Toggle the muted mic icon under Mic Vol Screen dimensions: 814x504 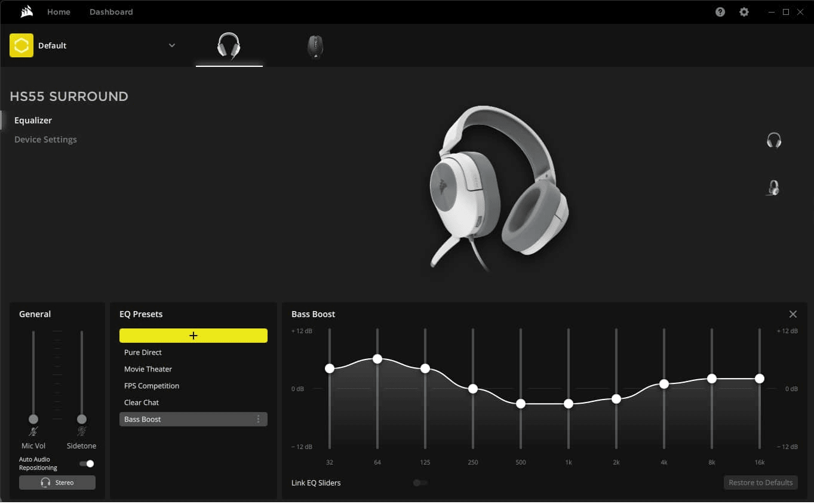[x=33, y=431]
